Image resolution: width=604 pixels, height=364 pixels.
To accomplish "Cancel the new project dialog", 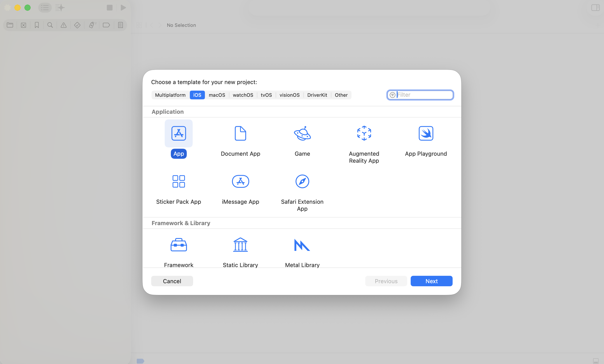I will click(x=172, y=281).
